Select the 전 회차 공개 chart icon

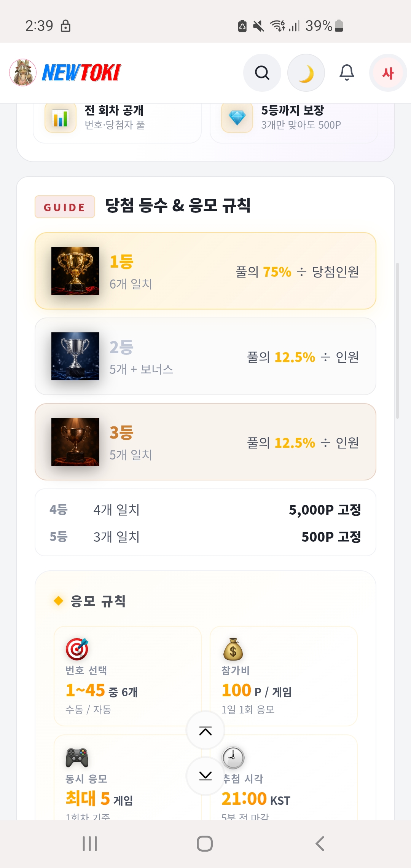[61, 118]
